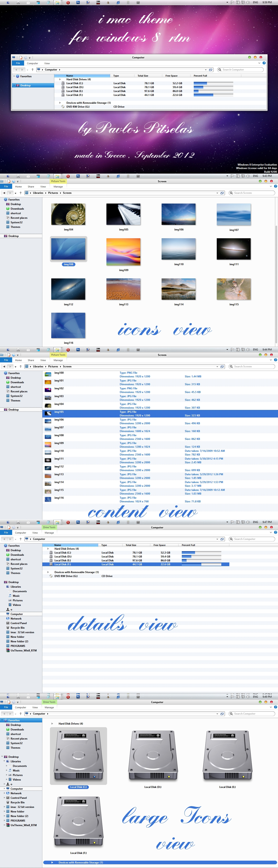Click Local Disk (C:) percent bar in wallpaper window
The image size is (278, 868).
click(x=213, y=83)
